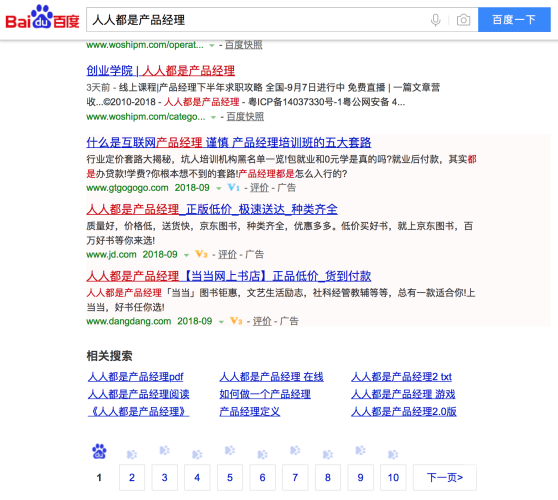Open related search 人人都是产品经理pdf
Image resolution: width=558 pixels, height=500 pixels.
[135, 377]
